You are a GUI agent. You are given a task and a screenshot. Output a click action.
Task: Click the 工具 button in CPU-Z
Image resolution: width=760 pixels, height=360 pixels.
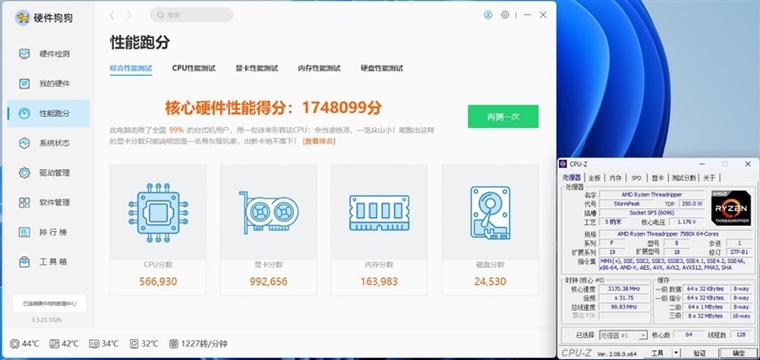point(657,353)
